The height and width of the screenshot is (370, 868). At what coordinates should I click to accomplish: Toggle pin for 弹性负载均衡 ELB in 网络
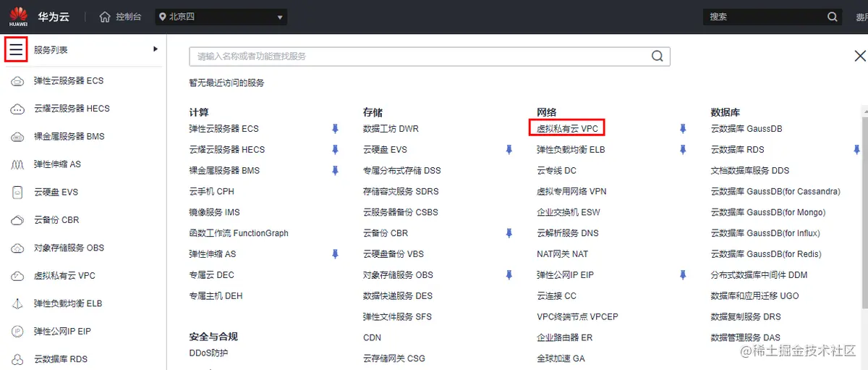(x=683, y=150)
